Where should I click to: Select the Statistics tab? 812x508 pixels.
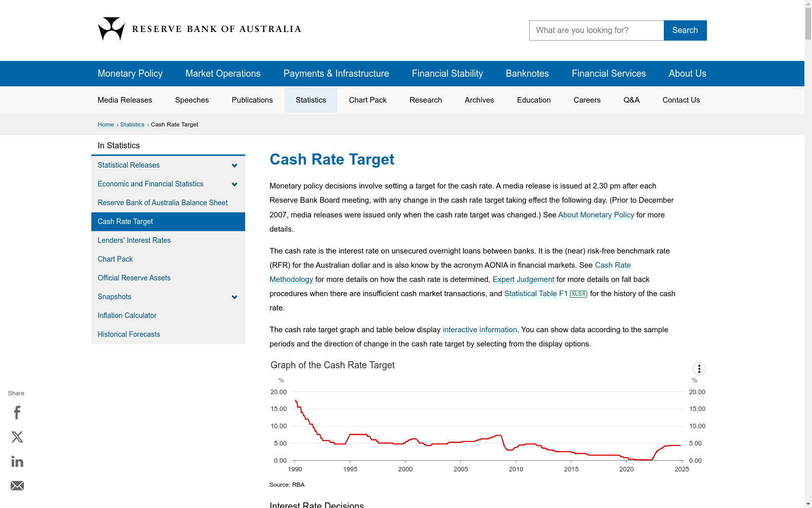311,100
